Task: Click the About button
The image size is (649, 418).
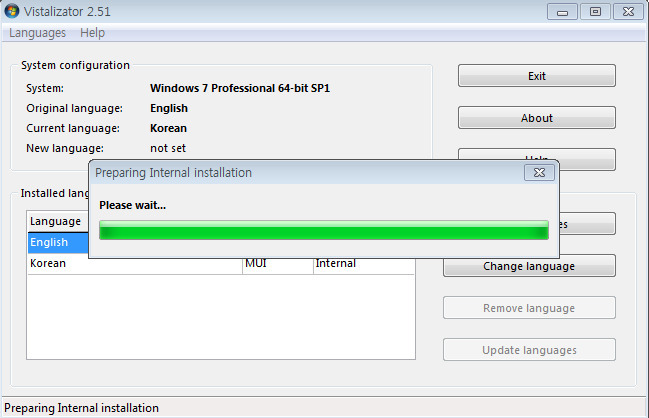Action: (x=536, y=118)
